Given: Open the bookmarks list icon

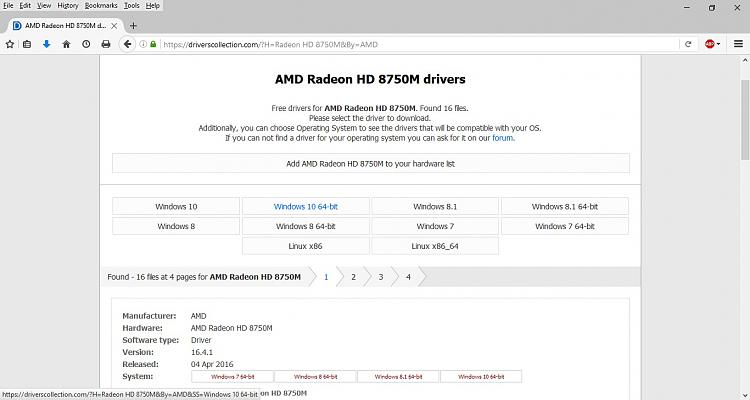Looking at the screenshot, I should coord(27,44).
